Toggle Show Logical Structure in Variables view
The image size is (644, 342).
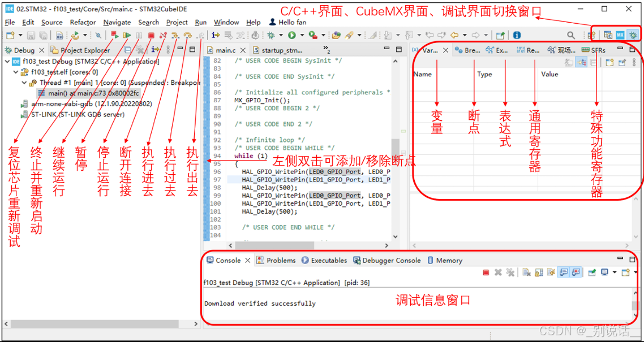pyautogui.click(x=581, y=62)
